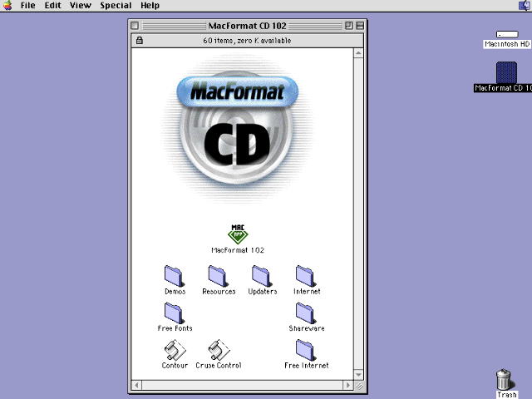Open the Demos folder
Image resolution: width=532 pixels, height=399 pixels.
tap(175, 276)
